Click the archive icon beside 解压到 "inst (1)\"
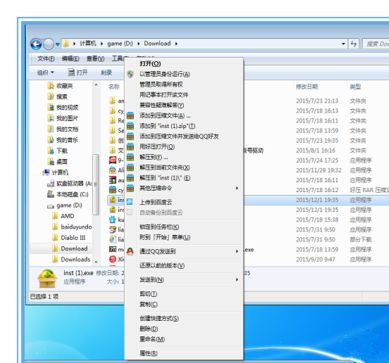 (x=130, y=178)
